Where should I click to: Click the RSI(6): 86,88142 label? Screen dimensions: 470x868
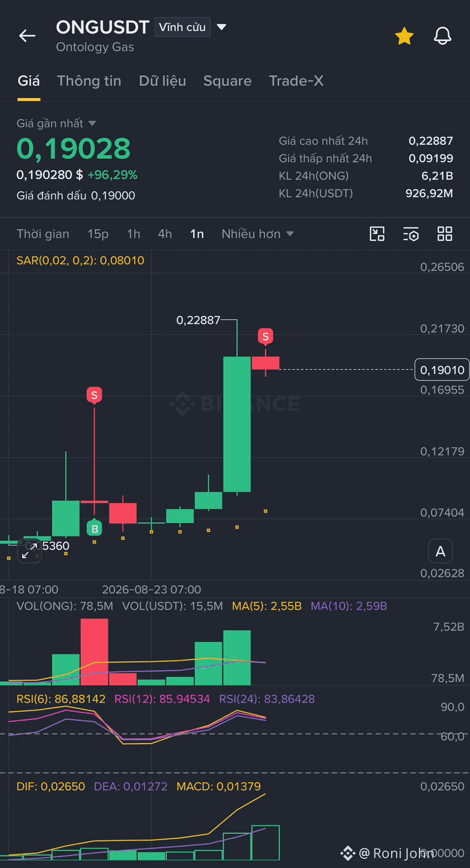[x=61, y=699]
